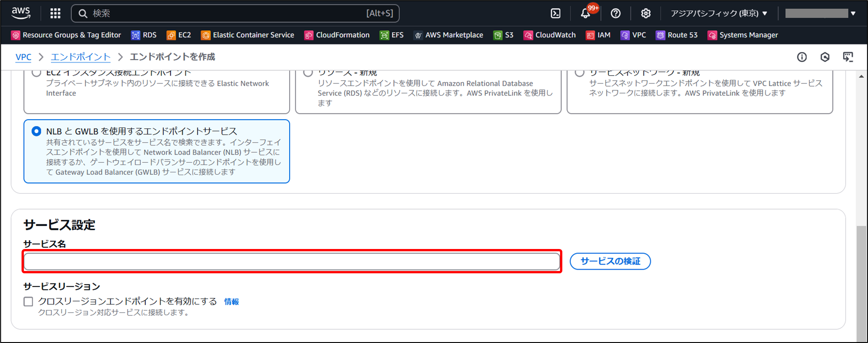Click the hexagon icon beside the info icon
This screenshot has height=343, width=868.
pos(825,57)
